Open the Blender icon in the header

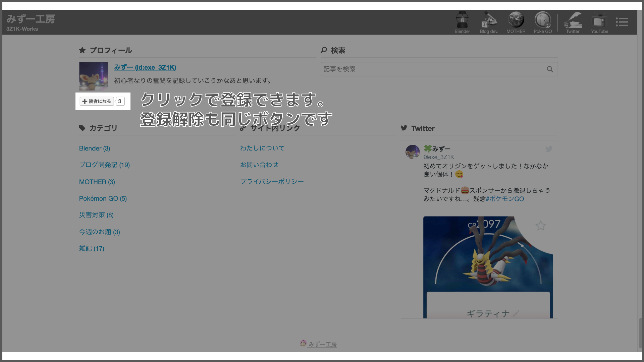coord(462,22)
